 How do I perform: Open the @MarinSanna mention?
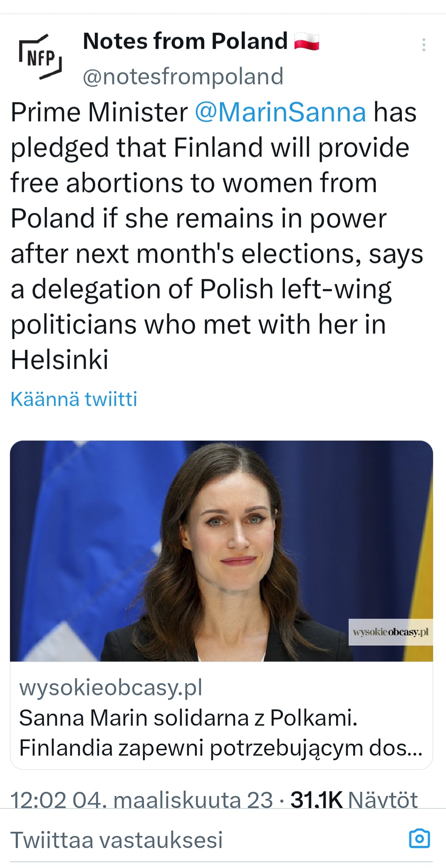tap(280, 112)
